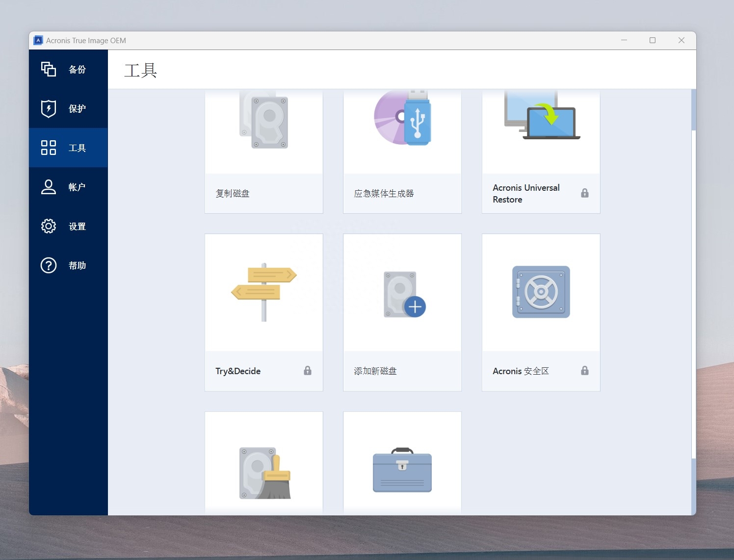This screenshot has height=560, width=734.
Task: Open the Acronis 安全区 label
Action: point(521,371)
